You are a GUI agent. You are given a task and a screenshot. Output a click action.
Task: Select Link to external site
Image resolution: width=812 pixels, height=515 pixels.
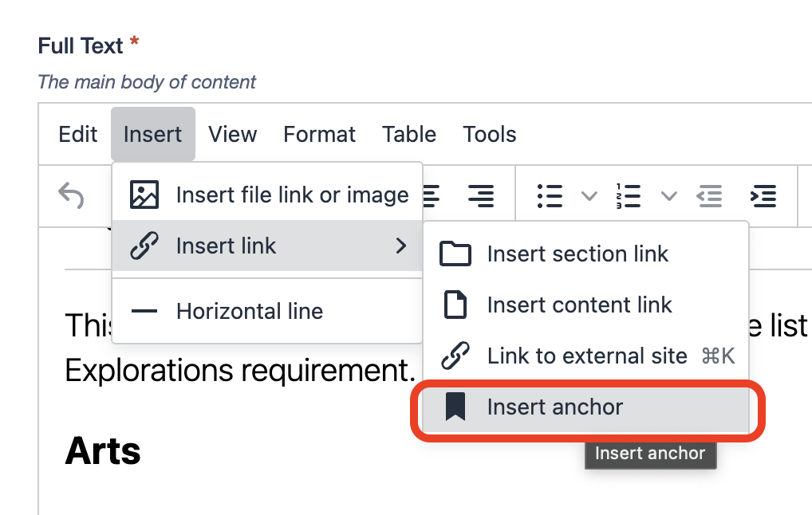click(586, 356)
